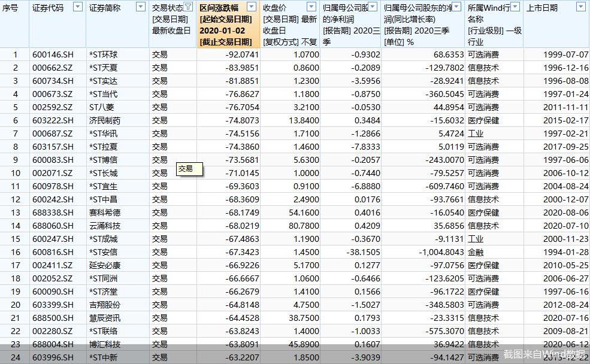Select listing date 2011-11-11
This screenshot has height=364, width=590.
point(565,107)
